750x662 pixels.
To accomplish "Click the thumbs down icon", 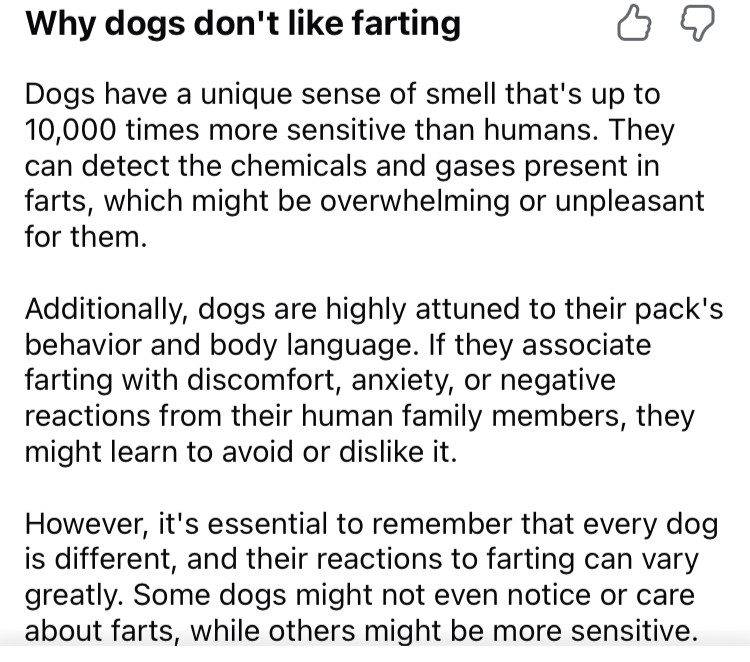I will (x=697, y=23).
